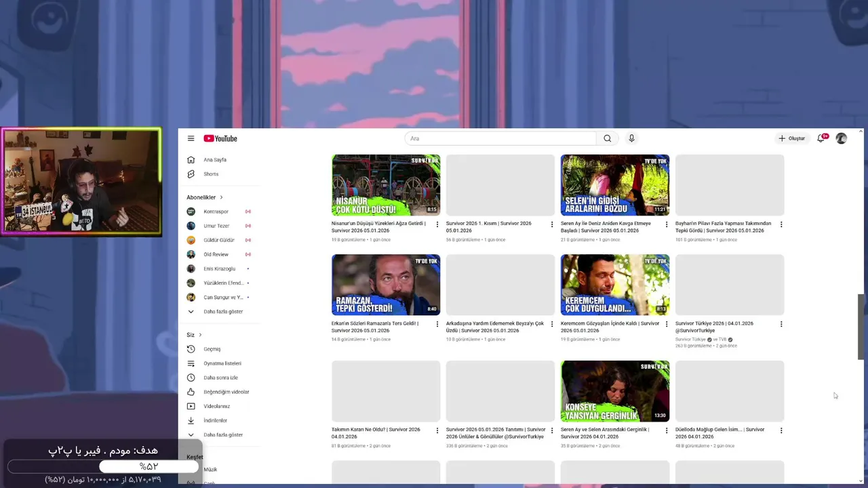Open options for Survivor 2026 1. Kısım
Viewport: 868px width, 488px height.
(x=551, y=224)
